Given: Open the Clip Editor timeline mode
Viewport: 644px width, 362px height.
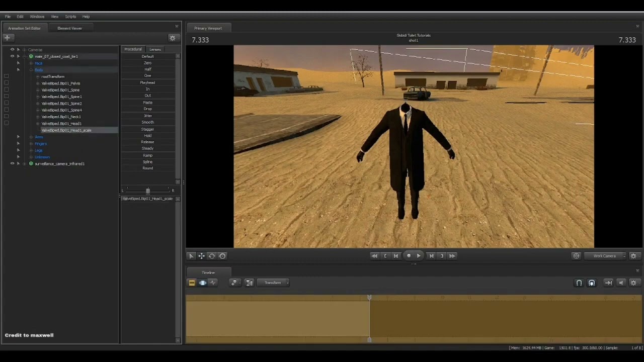Looking at the screenshot, I should coord(192,283).
